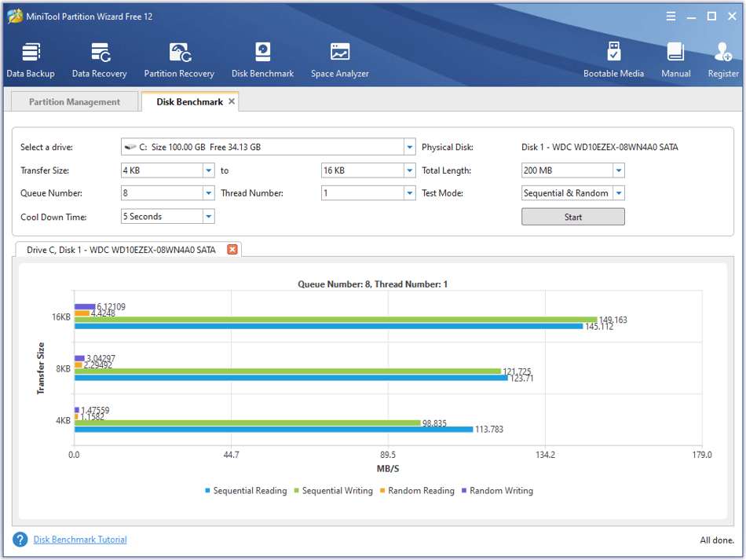Click the Physical Disk value WDC WD10EZEX

(599, 147)
